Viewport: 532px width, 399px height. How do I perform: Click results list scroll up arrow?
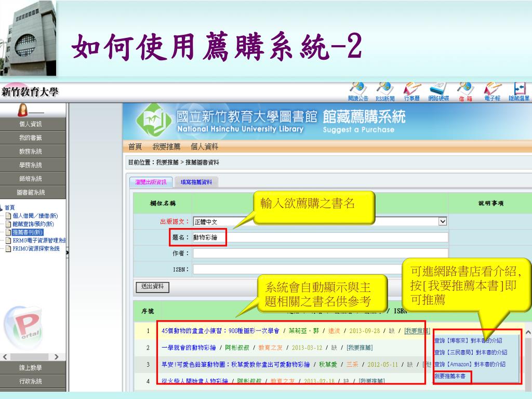click(528, 333)
